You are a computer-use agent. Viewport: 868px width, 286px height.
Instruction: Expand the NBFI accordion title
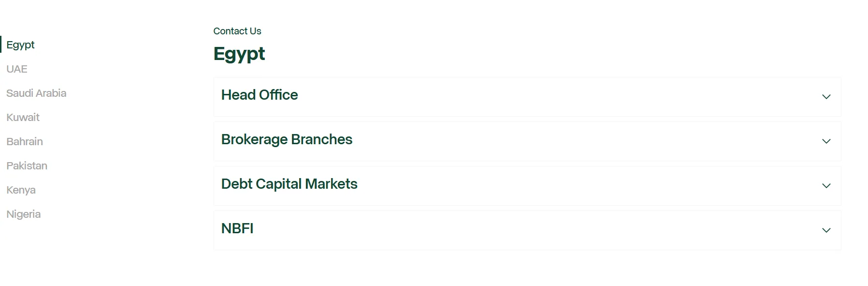pos(237,228)
